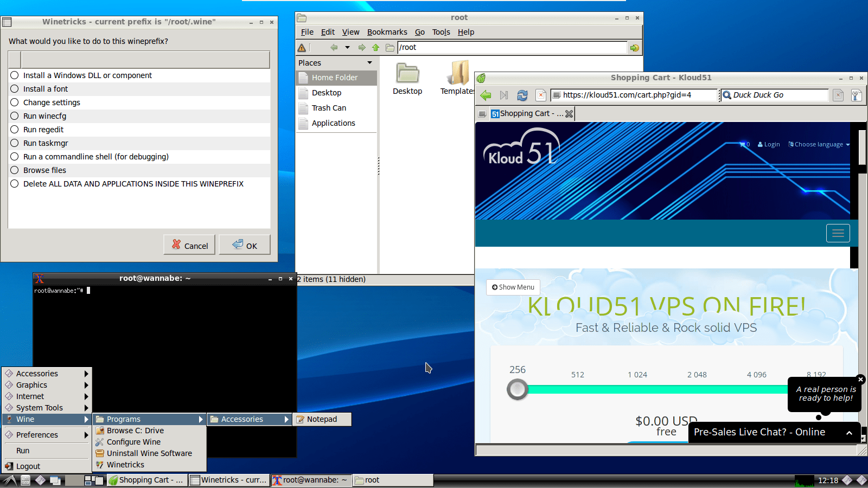Launch Notepad from Wine Accessories
This screenshot has height=488, width=868.
(322, 419)
